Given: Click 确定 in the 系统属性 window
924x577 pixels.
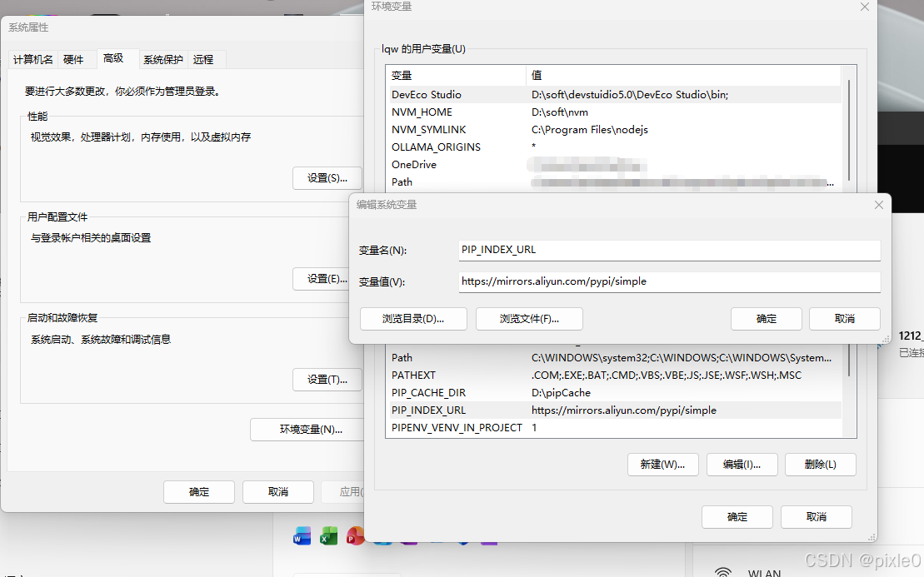Looking at the screenshot, I should pos(199,492).
